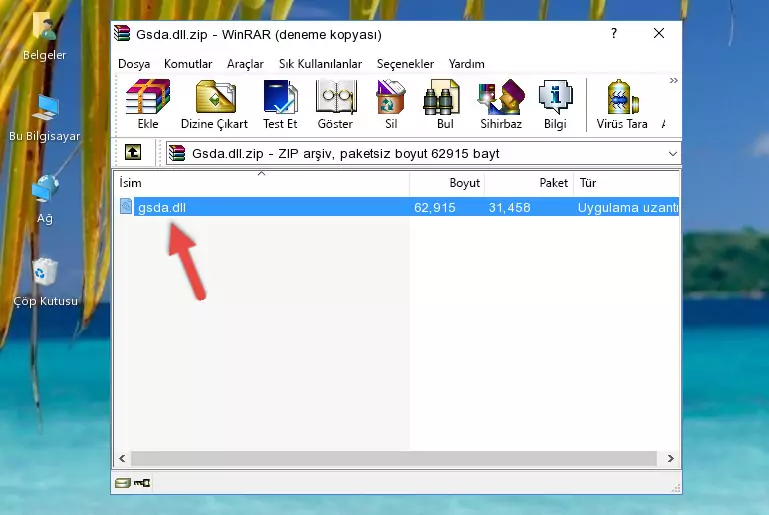Open the Komutlar menu

point(188,64)
